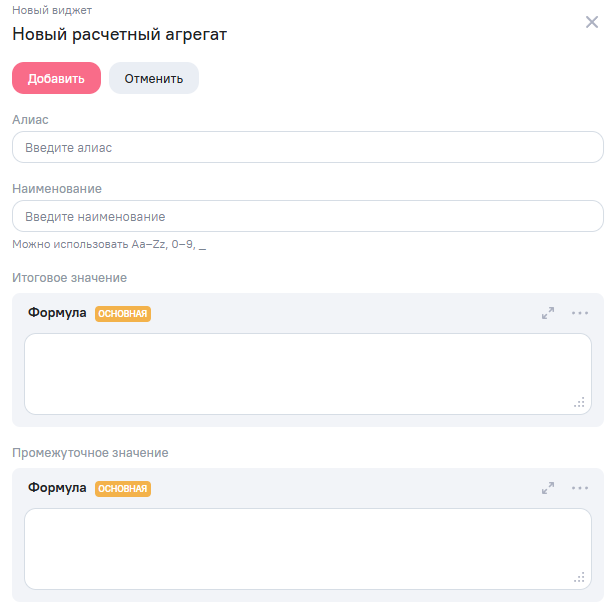Click the resize handle of Итоговое значение textarea
This screenshot has height=612, width=614.
point(579,403)
